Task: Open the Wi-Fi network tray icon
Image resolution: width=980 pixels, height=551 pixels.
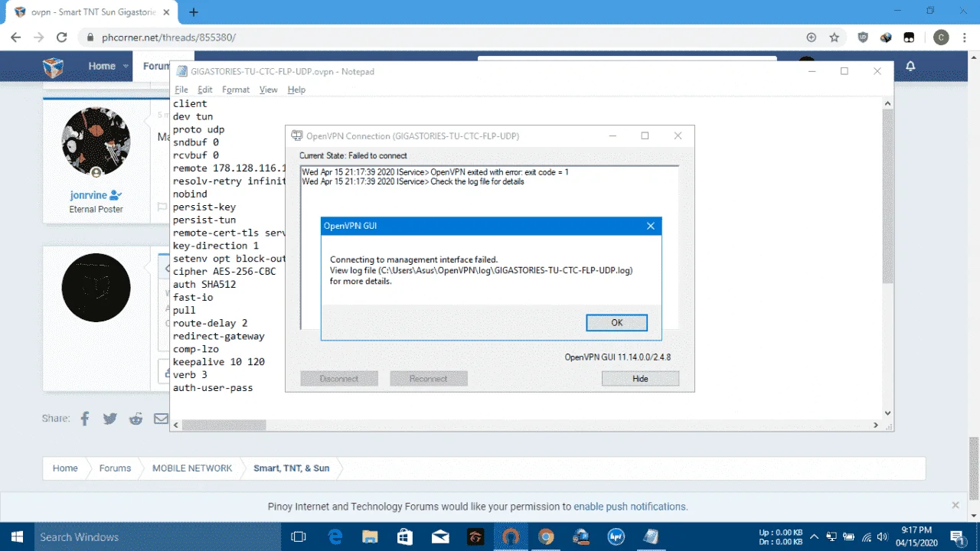Action: [x=867, y=536]
